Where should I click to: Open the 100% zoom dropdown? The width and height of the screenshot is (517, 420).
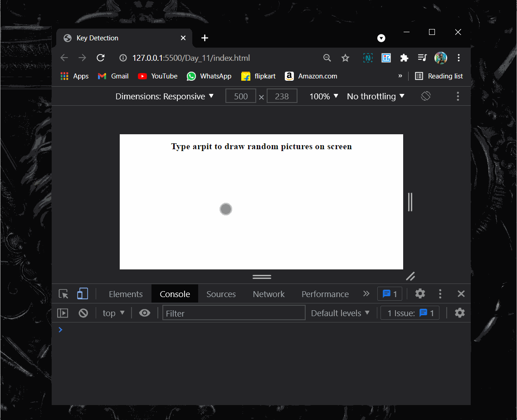point(324,97)
